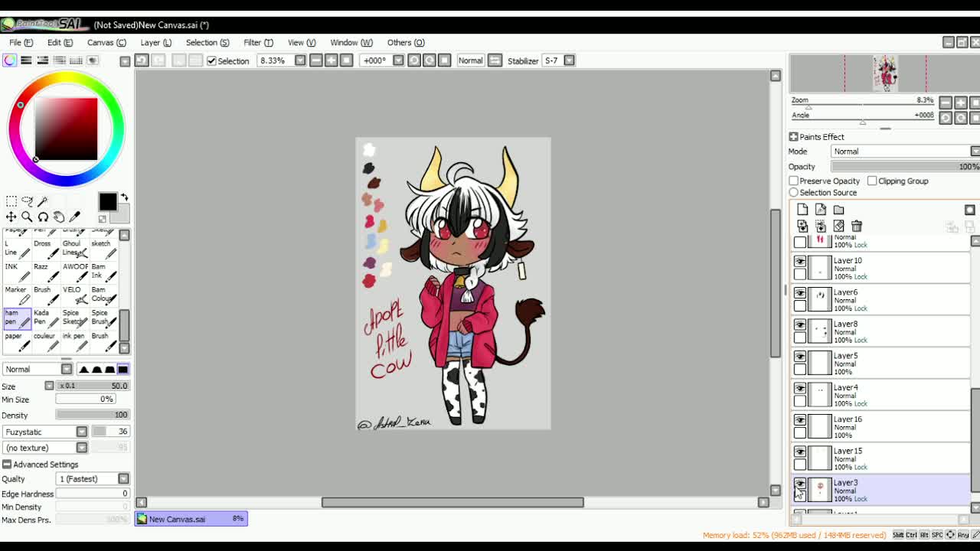The width and height of the screenshot is (980, 551).
Task: Adjust the layer Opacity slider
Action: coord(905,167)
